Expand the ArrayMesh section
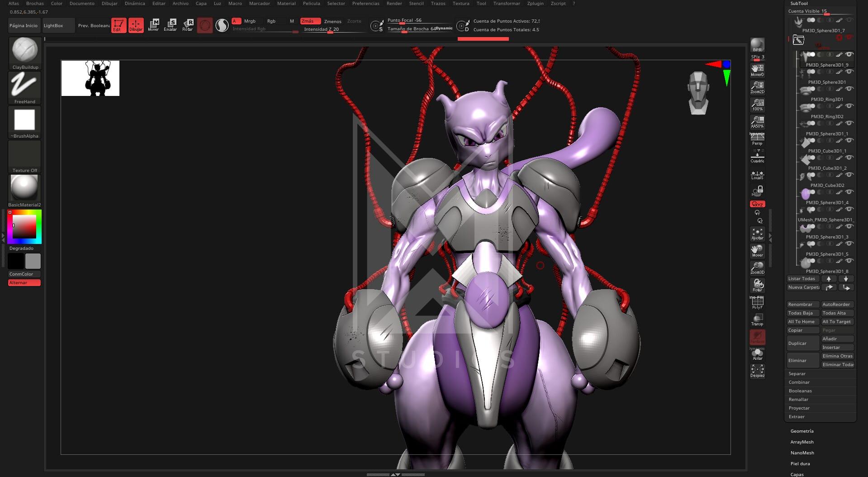 802,442
